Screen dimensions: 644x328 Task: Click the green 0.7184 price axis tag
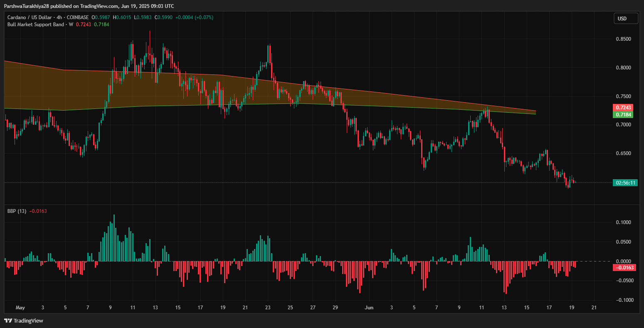[x=625, y=114]
